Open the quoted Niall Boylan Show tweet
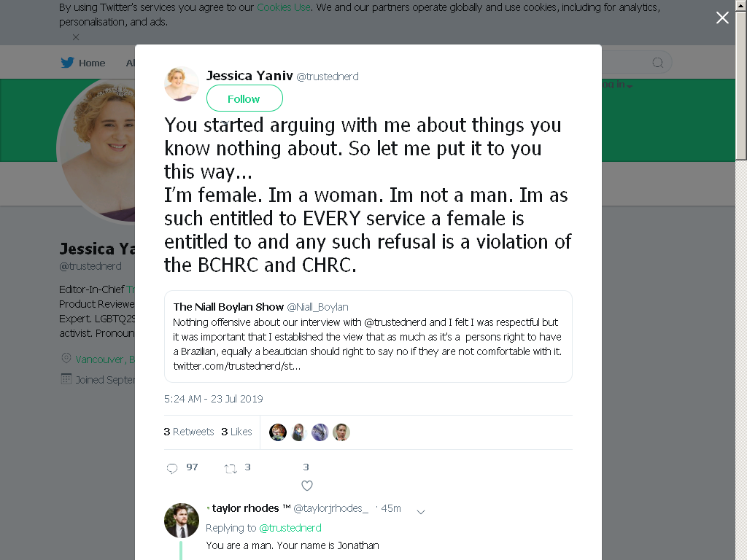The image size is (747, 560). pyautogui.click(x=368, y=337)
